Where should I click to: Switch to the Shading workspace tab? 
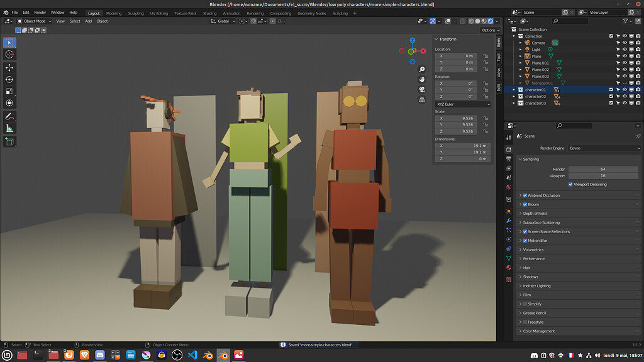209,12
